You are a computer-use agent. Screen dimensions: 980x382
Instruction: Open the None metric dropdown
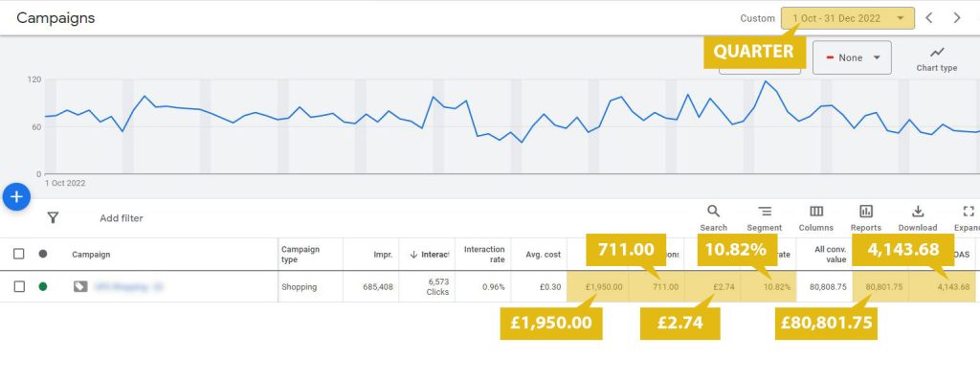852,57
